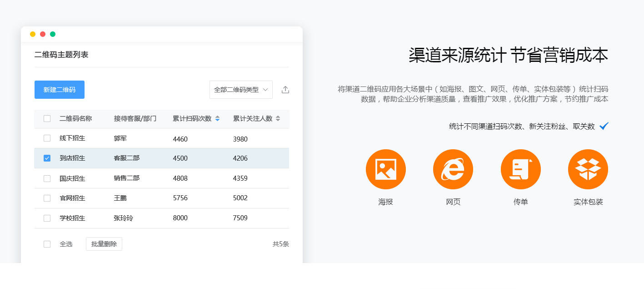This screenshot has width=644, height=289.
Task: Open the 全部二维码类型 dropdown
Action: click(x=241, y=90)
